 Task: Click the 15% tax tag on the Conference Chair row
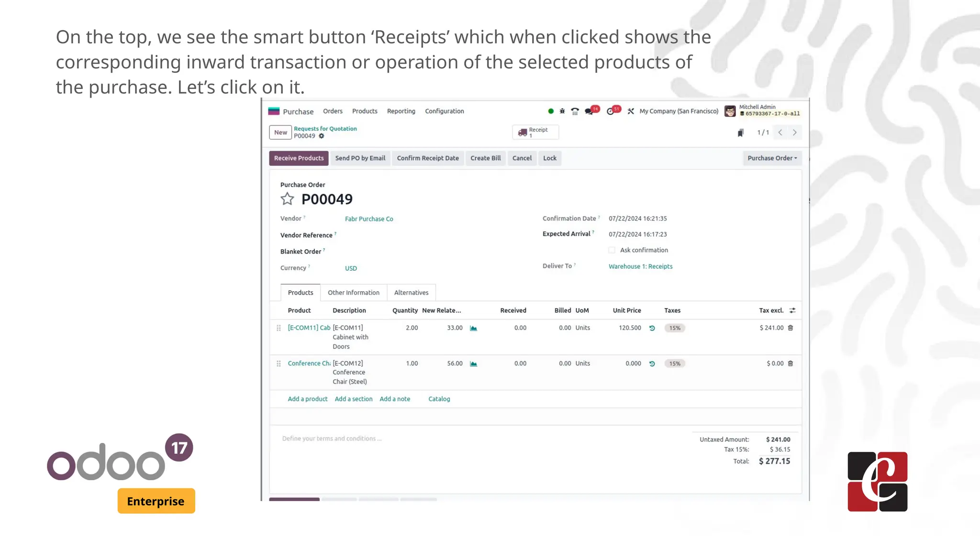pos(675,364)
